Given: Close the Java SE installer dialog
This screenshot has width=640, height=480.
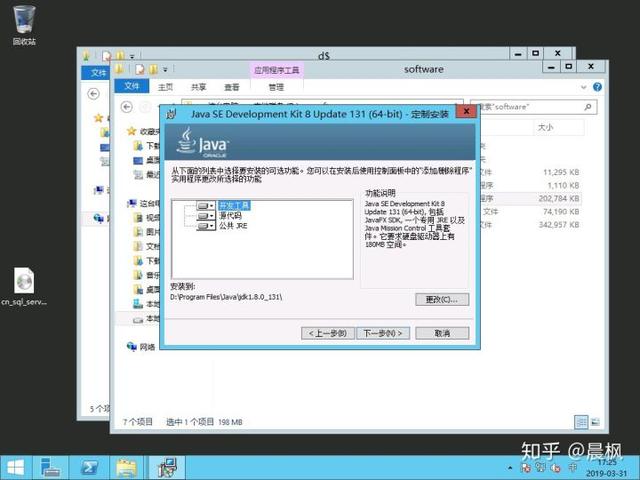Looking at the screenshot, I should pos(466,111).
